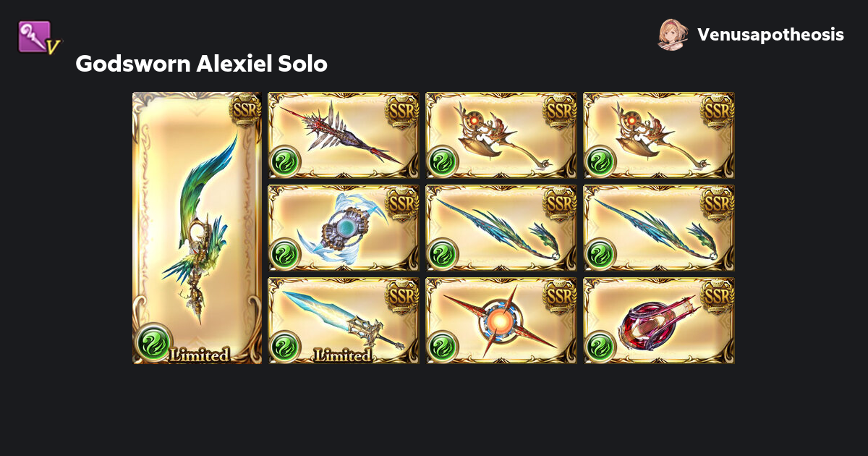The image size is (868, 456).
Task: Select the middle-row right feathered blade weapon
Action: pyautogui.click(x=659, y=228)
